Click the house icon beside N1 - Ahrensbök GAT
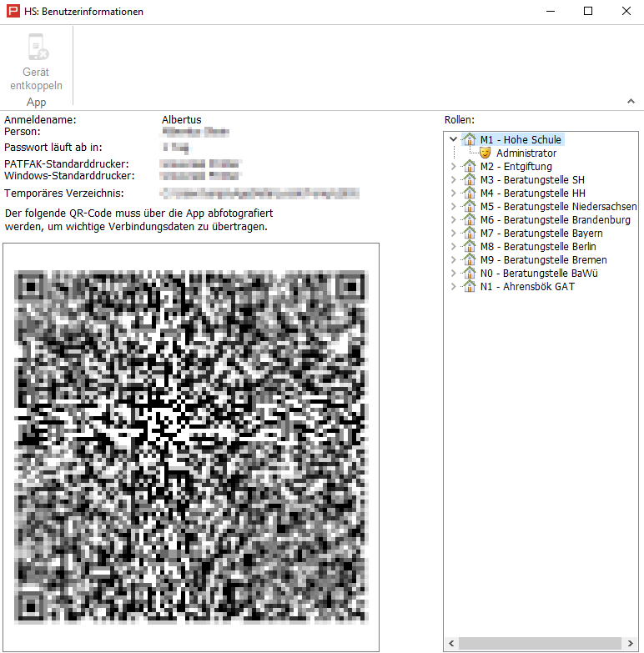644x653 pixels. pyautogui.click(x=469, y=287)
